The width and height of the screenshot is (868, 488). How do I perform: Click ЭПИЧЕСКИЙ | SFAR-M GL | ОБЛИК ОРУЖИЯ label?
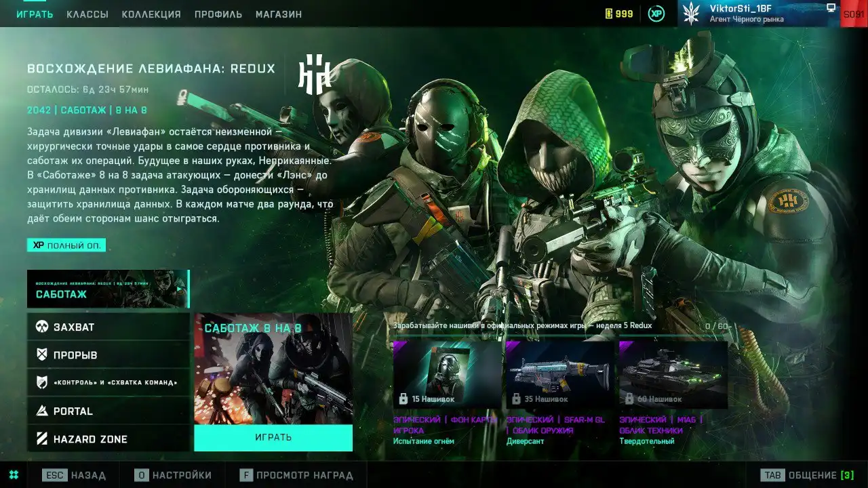pos(555,425)
